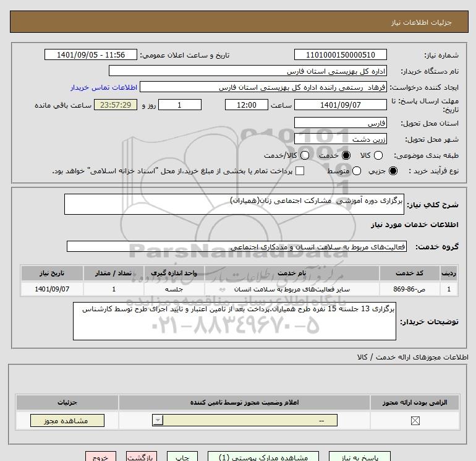476x461 pixels.
Task: Click service code cell ص-86-869
Action: click(409, 290)
